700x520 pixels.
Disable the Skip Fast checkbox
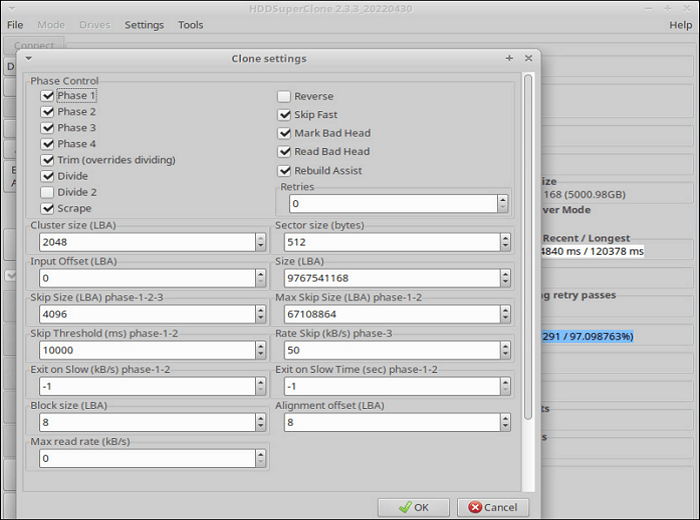tap(284, 115)
